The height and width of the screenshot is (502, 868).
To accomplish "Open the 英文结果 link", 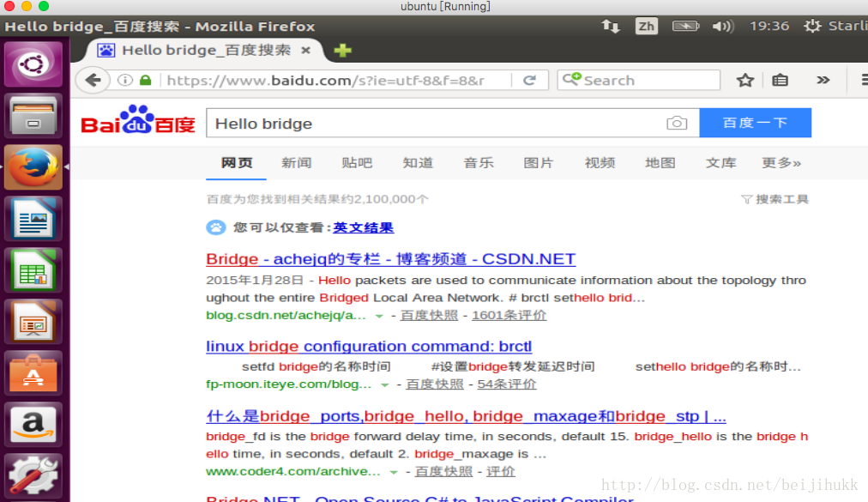I will (x=363, y=227).
